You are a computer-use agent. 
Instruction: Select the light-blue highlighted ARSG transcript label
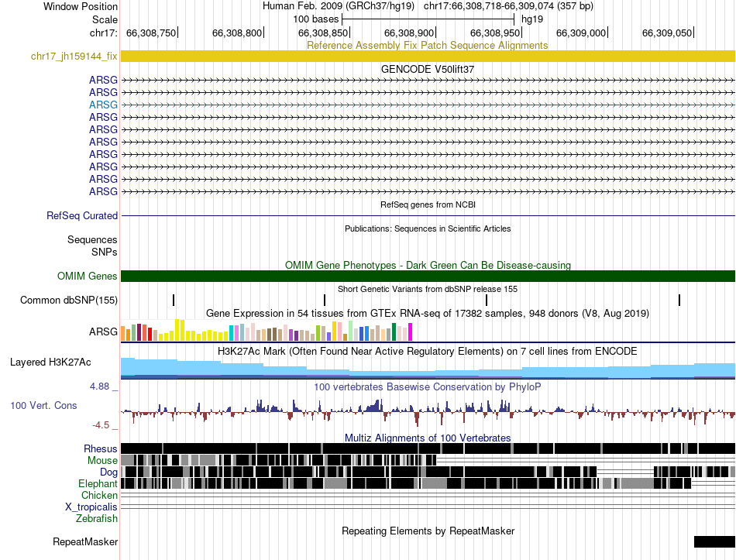103,105
